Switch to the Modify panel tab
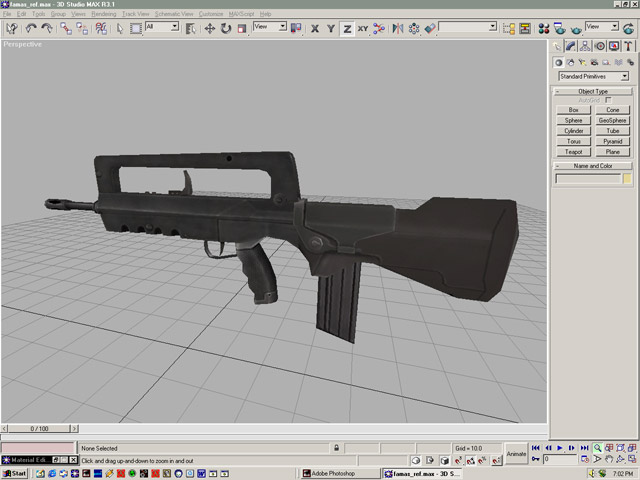Screen dimensions: 640x480 571,46
